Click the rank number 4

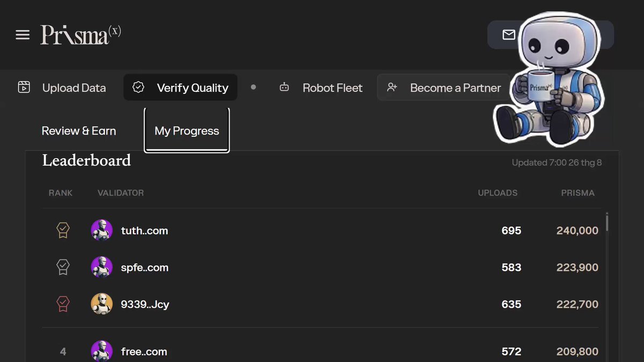coord(63,352)
